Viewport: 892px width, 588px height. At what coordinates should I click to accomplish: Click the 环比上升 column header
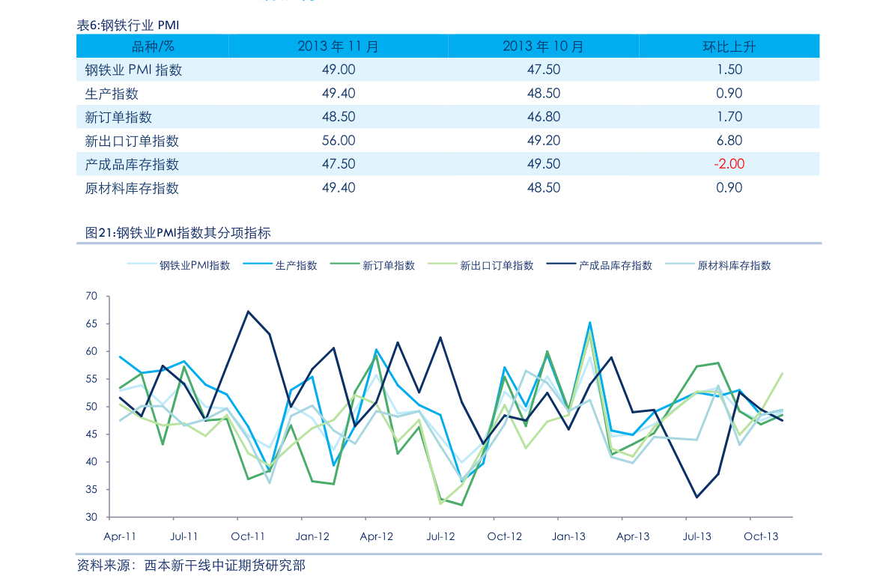click(x=729, y=46)
